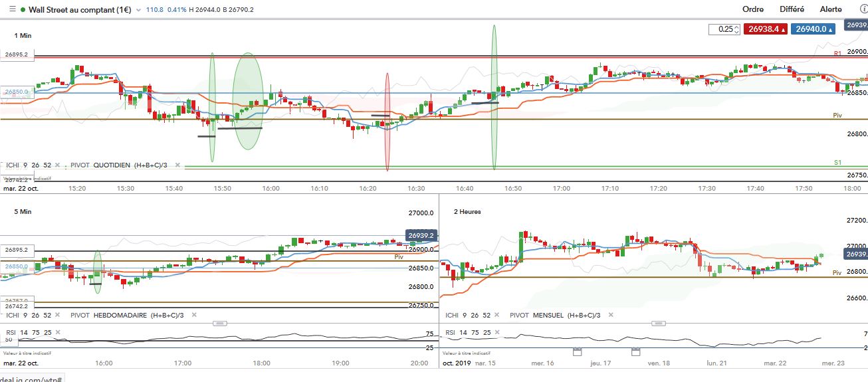This screenshot has width=868, height=382.
Task: Select the S1 pivot label
Action: click(x=837, y=162)
